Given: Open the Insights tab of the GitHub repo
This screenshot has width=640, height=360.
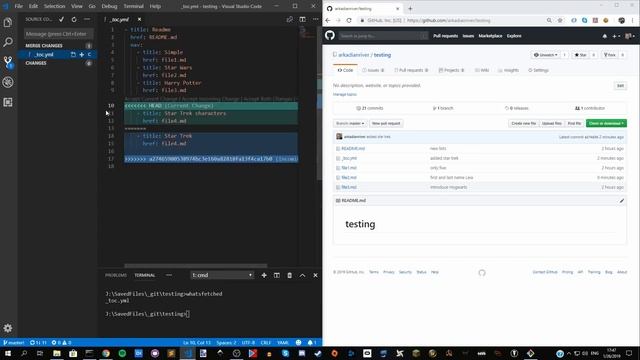Looking at the screenshot, I should [508, 70].
